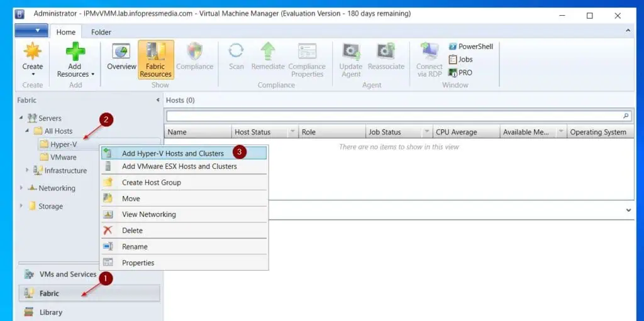Expand the Storage tree node
The image size is (644, 321).
pos(21,206)
